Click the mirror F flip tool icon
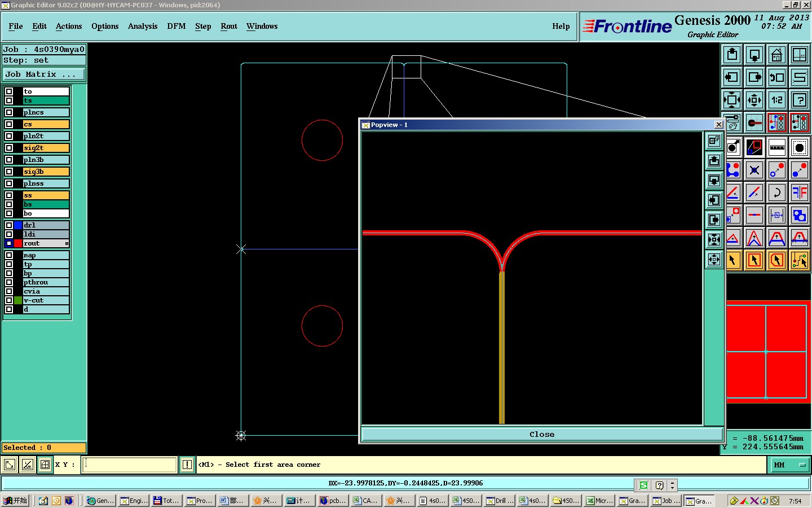The width and height of the screenshot is (812, 508). coord(800,192)
